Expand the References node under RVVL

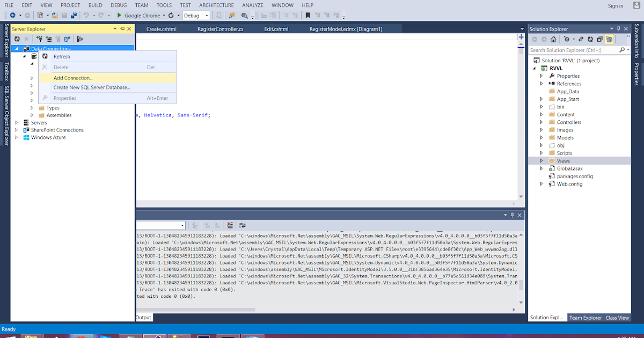pyautogui.click(x=541, y=83)
